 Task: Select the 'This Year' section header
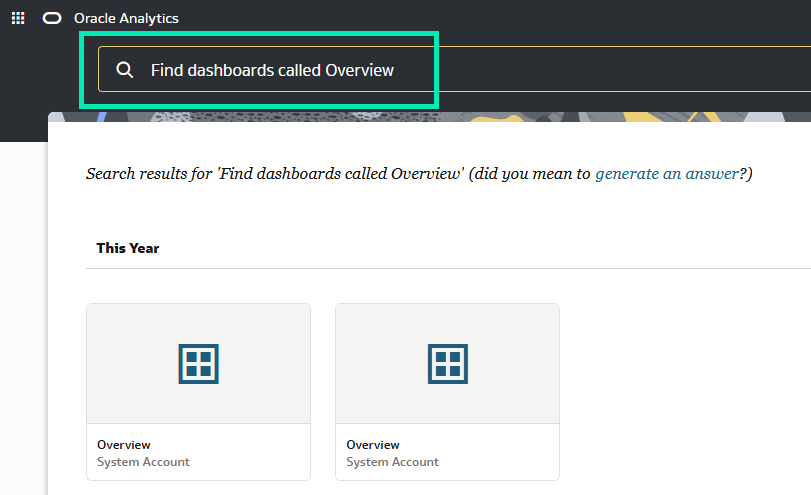[128, 248]
